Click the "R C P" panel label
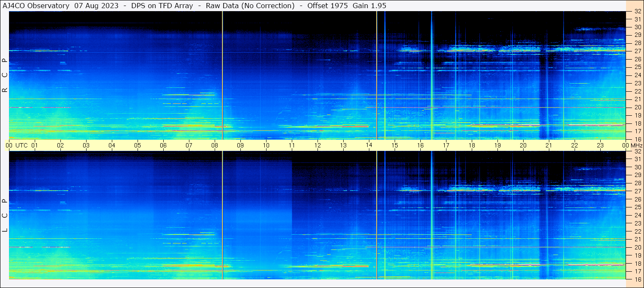 (5, 75)
